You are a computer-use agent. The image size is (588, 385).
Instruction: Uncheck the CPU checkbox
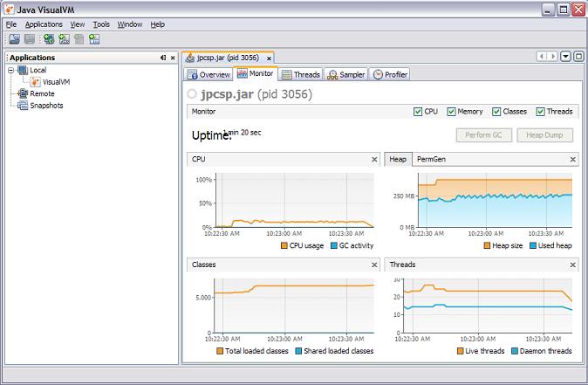[x=418, y=112]
